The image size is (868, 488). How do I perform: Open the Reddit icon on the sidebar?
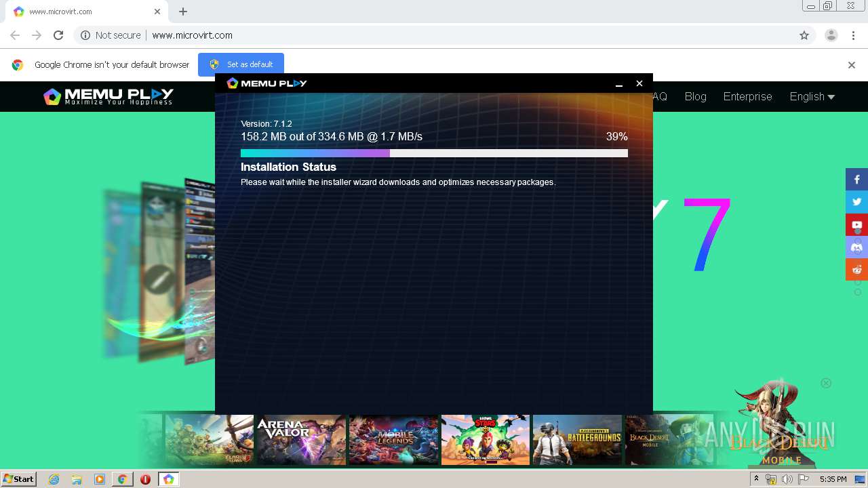pyautogui.click(x=856, y=269)
